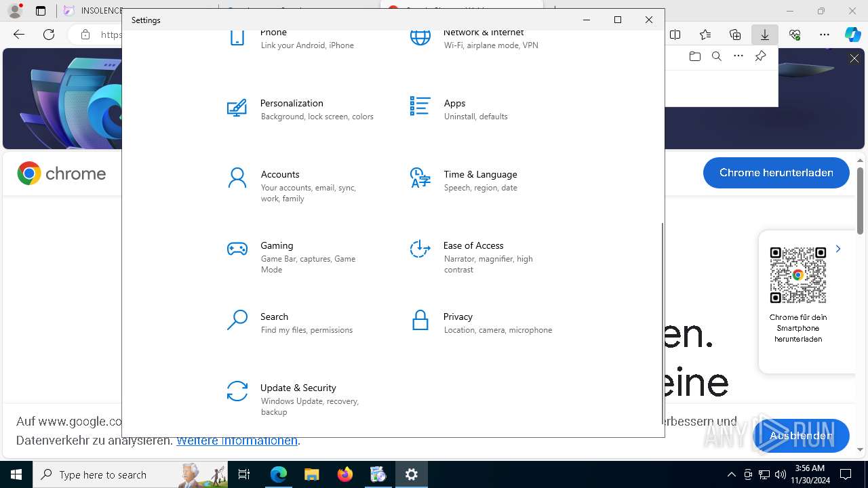The width and height of the screenshot is (868, 488).
Task: Select the Update & Security title
Action: (298, 388)
